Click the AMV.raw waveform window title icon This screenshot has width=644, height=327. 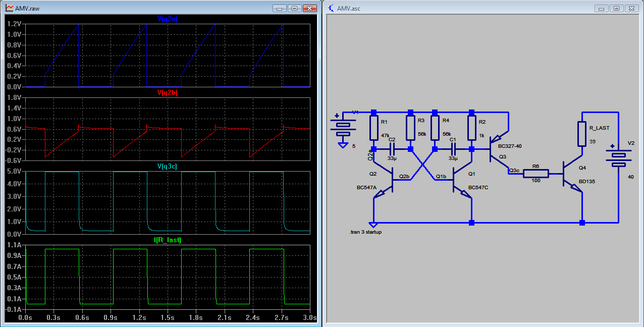click(x=9, y=8)
